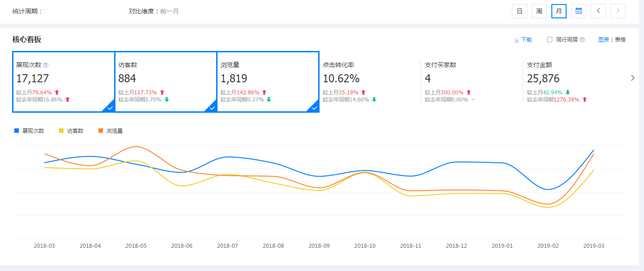Select the 月 monthly view button
The width and height of the screenshot is (644, 271).
(559, 11)
